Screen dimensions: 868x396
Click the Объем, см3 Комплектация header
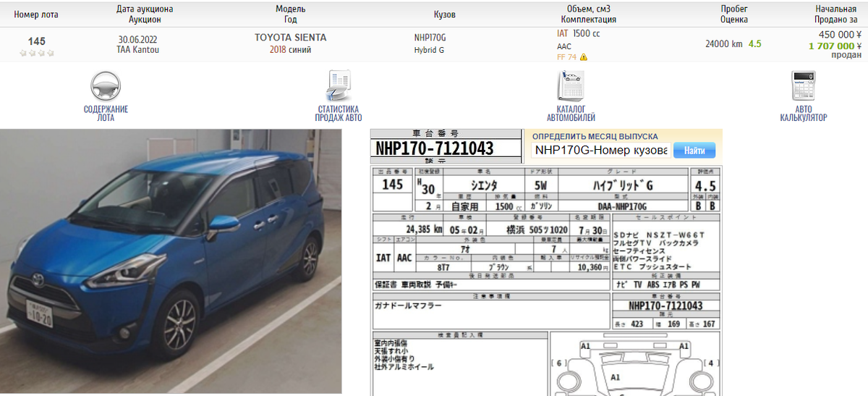click(x=589, y=14)
